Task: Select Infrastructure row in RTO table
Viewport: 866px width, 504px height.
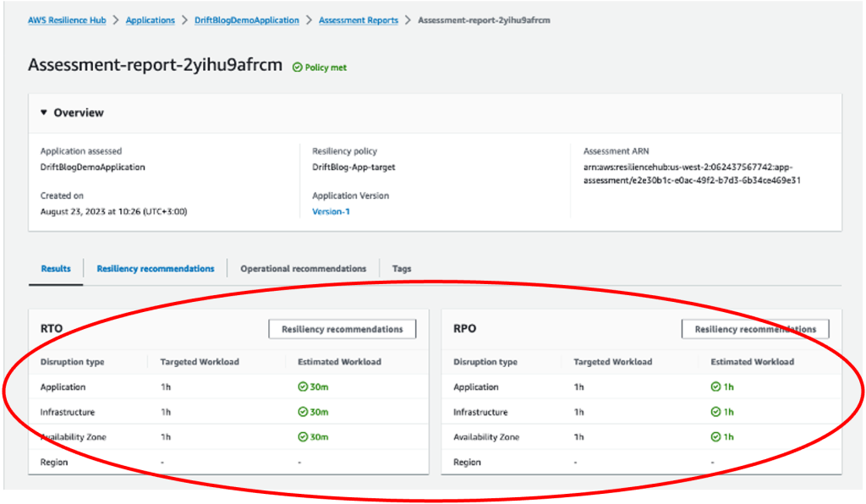Action: coord(228,412)
